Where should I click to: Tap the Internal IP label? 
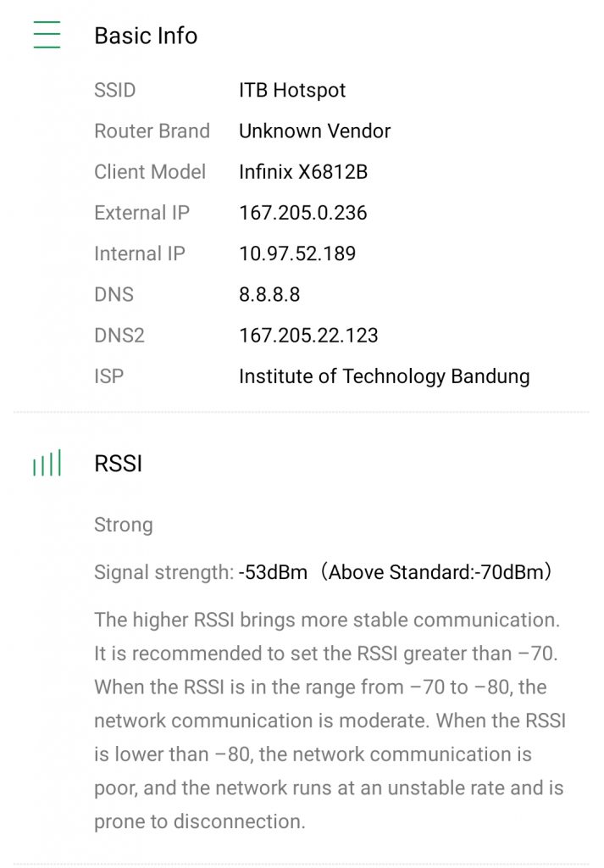(140, 253)
